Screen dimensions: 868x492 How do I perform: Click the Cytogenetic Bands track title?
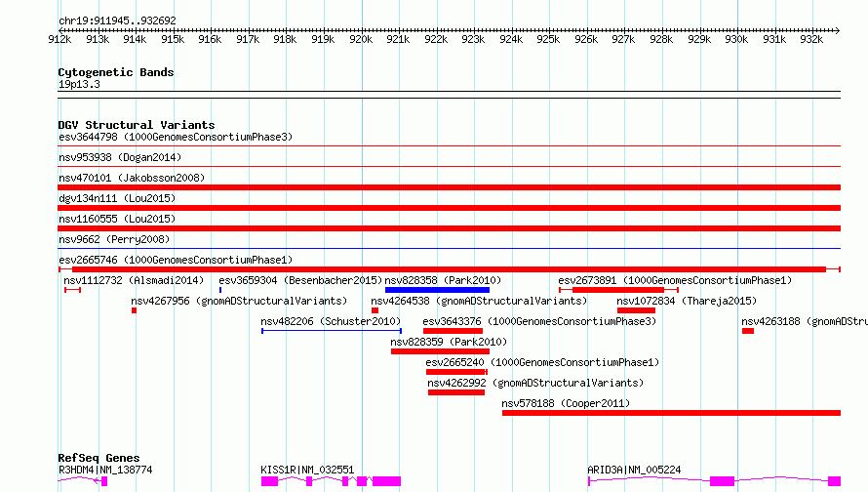116,72
